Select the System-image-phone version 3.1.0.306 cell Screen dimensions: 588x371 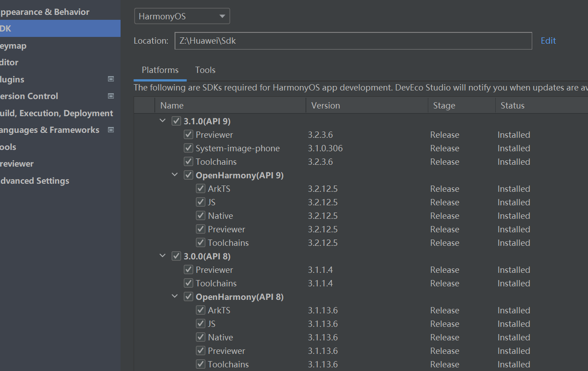coord(325,148)
